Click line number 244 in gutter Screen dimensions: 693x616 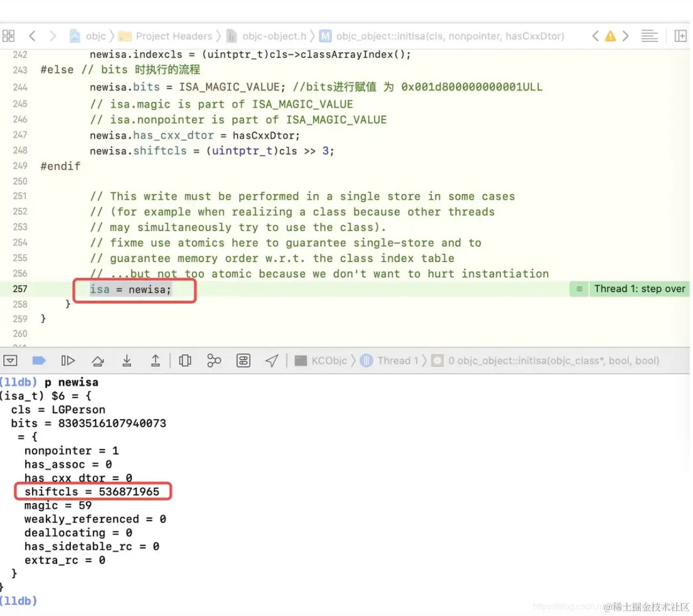[20, 87]
